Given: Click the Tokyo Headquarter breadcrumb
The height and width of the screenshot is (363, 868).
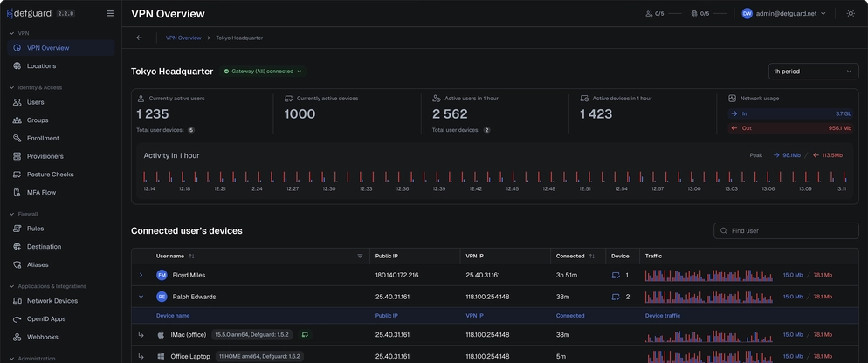Looking at the screenshot, I should pyautogui.click(x=239, y=38).
